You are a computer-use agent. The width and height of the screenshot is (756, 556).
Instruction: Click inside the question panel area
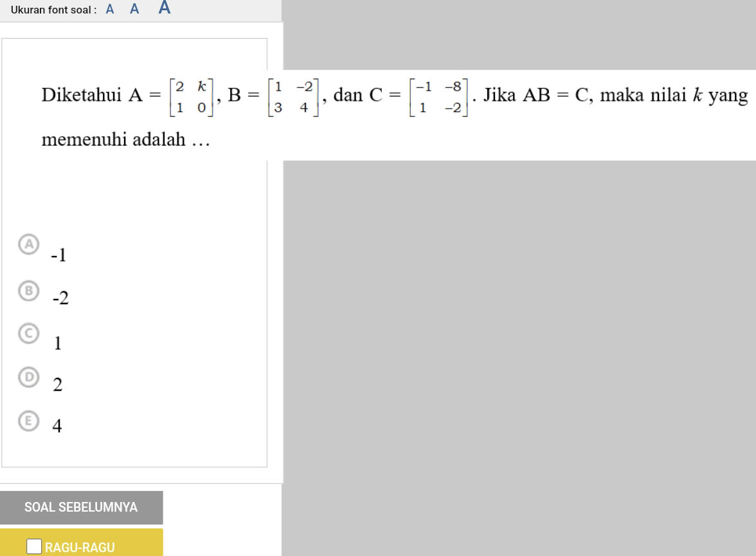pos(135,193)
